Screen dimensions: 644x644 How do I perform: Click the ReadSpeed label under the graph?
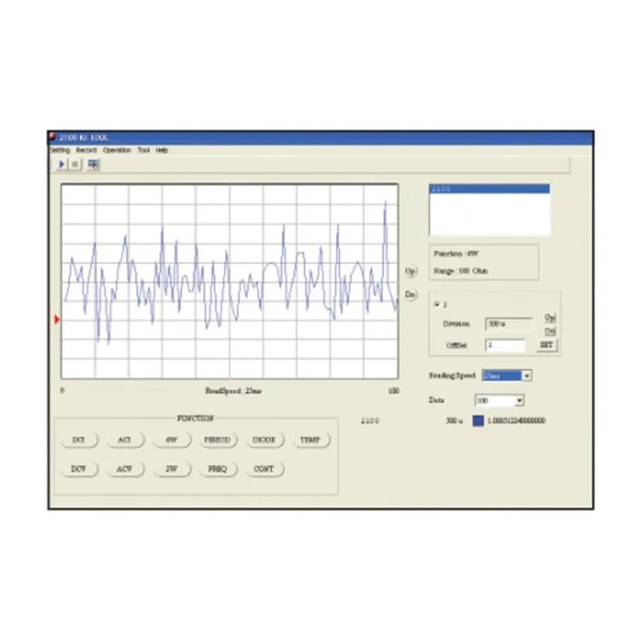click(x=233, y=391)
